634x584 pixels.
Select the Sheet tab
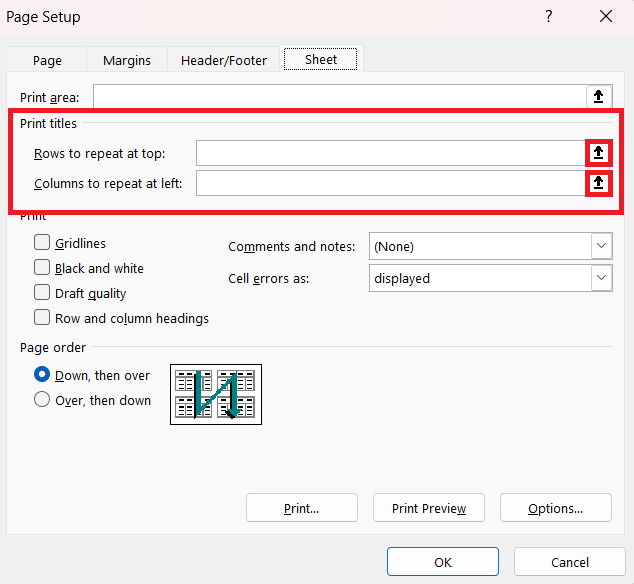click(321, 59)
